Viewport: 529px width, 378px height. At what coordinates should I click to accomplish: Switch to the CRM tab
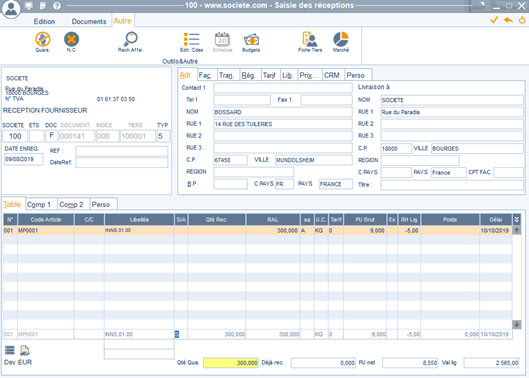332,75
